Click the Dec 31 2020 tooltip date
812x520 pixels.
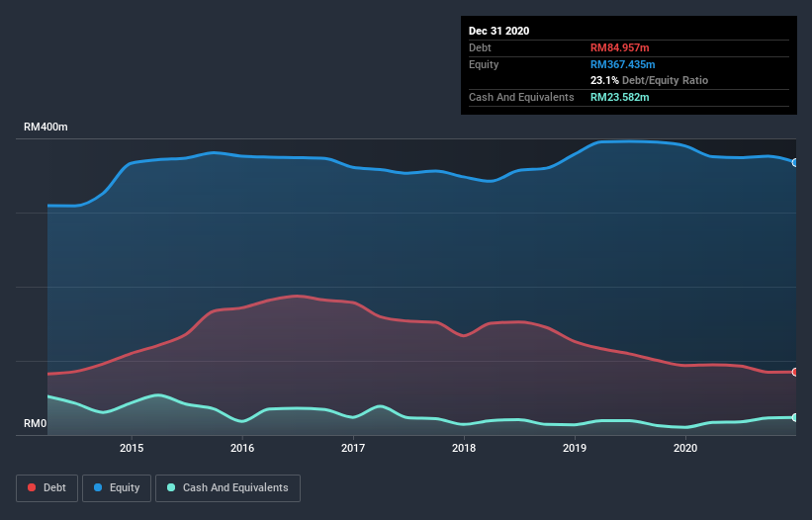498,31
